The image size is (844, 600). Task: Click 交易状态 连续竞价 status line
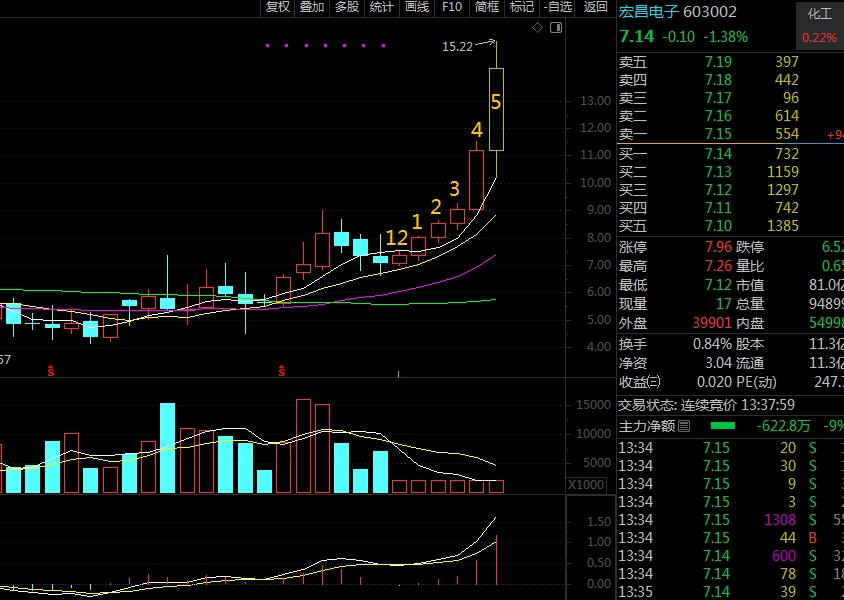tap(706, 405)
